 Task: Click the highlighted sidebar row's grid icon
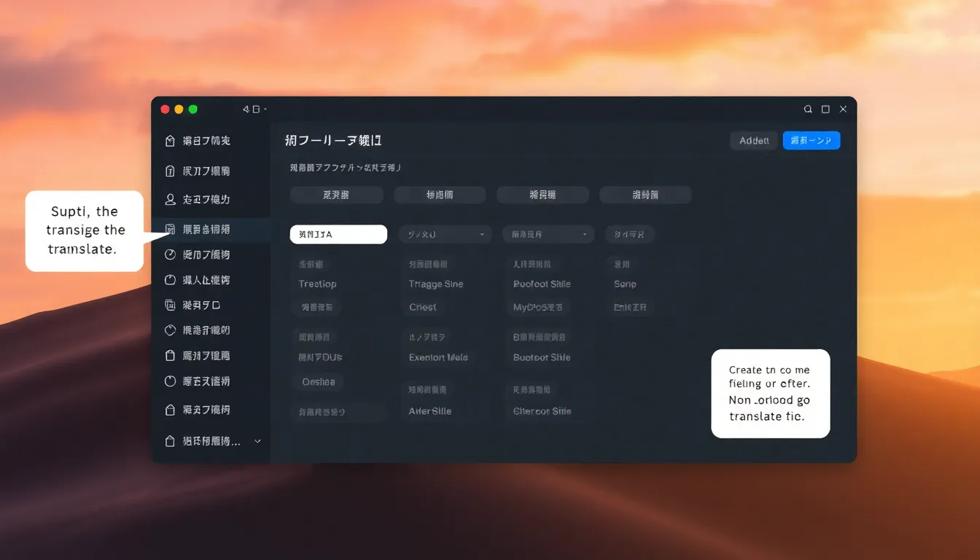coord(170,229)
